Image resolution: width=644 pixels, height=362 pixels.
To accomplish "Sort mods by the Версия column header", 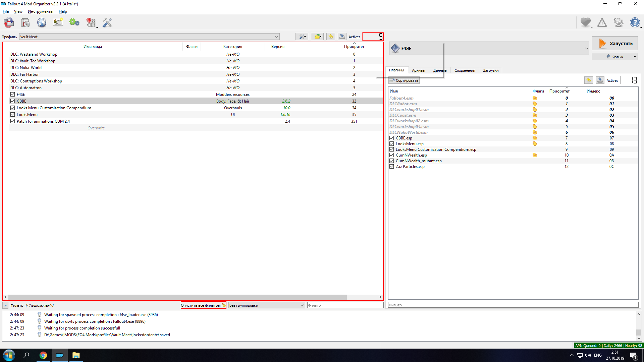I will (x=278, y=47).
